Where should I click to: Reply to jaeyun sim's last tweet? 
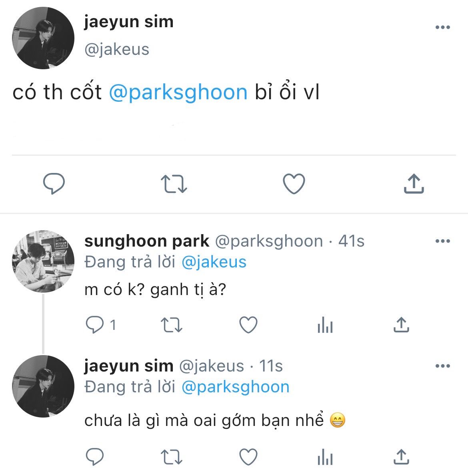[x=95, y=457]
